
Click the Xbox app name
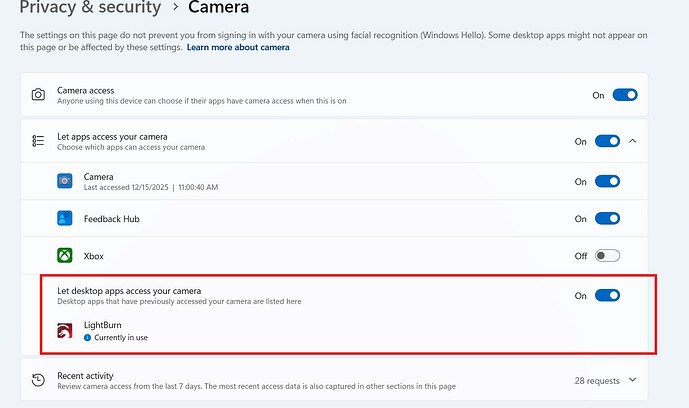[x=94, y=256]
